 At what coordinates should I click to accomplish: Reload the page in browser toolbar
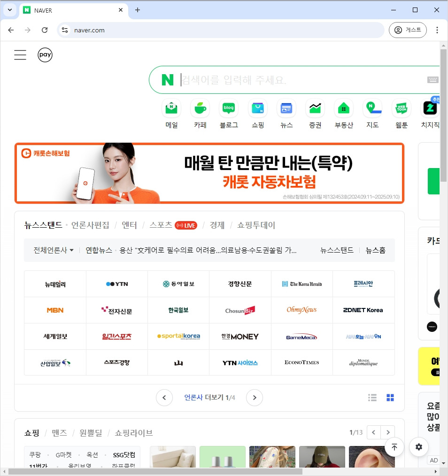[45, 30]
